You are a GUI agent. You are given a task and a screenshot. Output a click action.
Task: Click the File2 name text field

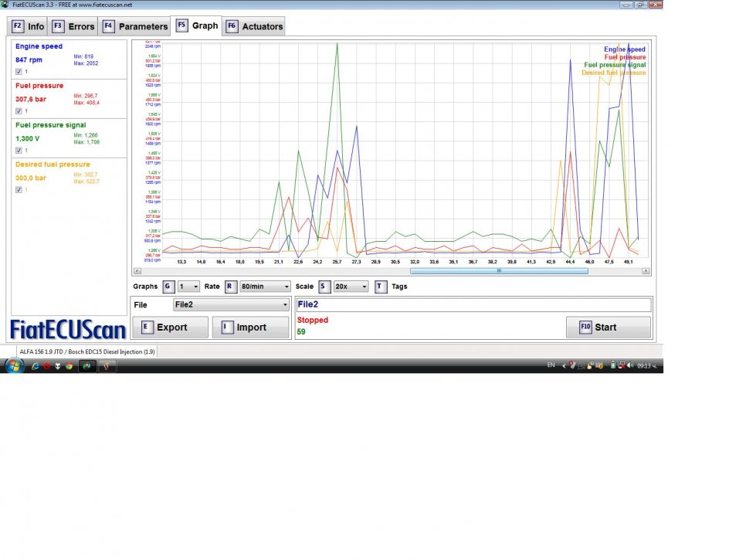pyautogui.click(x=473, y=304)
